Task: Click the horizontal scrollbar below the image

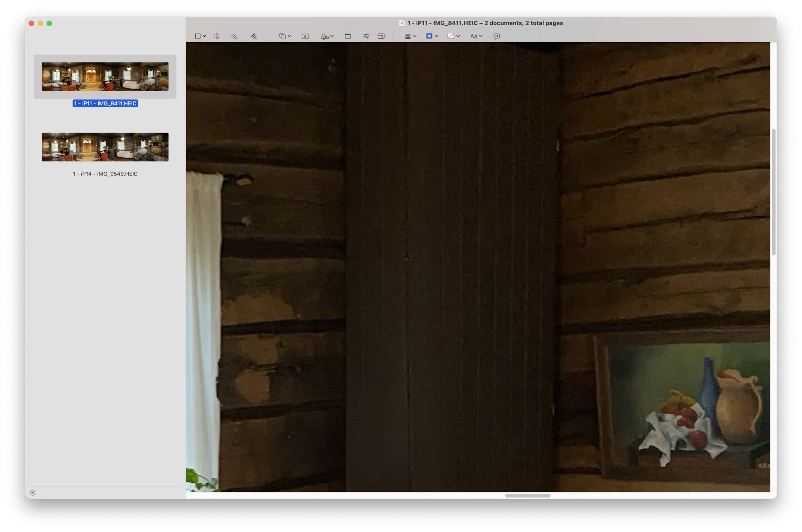Action: (x=527, y=496)
